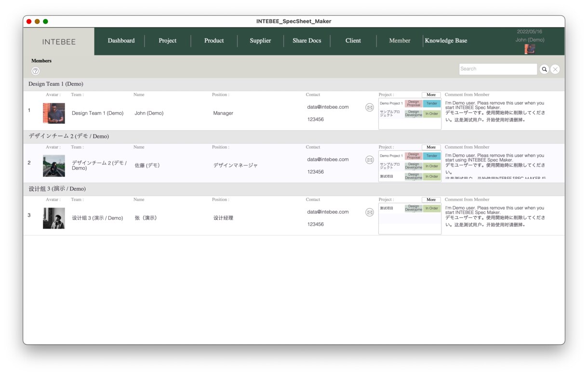Click In Order tag in 张's projects

432,208
